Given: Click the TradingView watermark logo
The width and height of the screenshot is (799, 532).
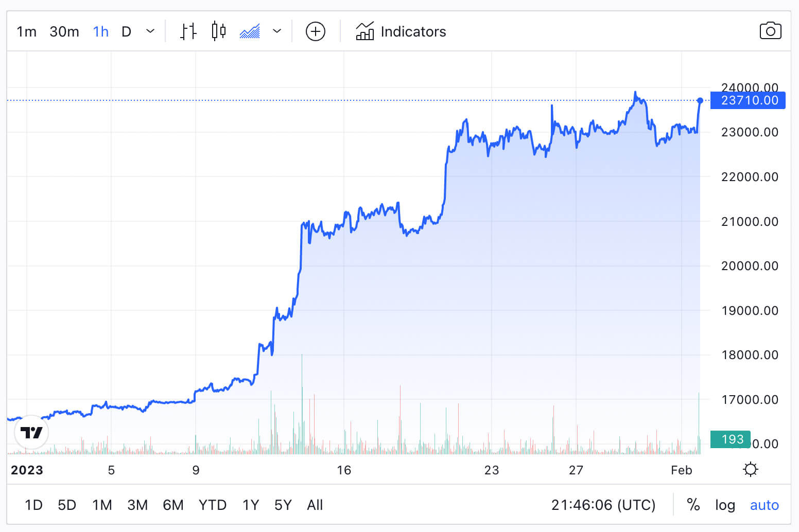Looking at the screenshot, I should point(31,432).
